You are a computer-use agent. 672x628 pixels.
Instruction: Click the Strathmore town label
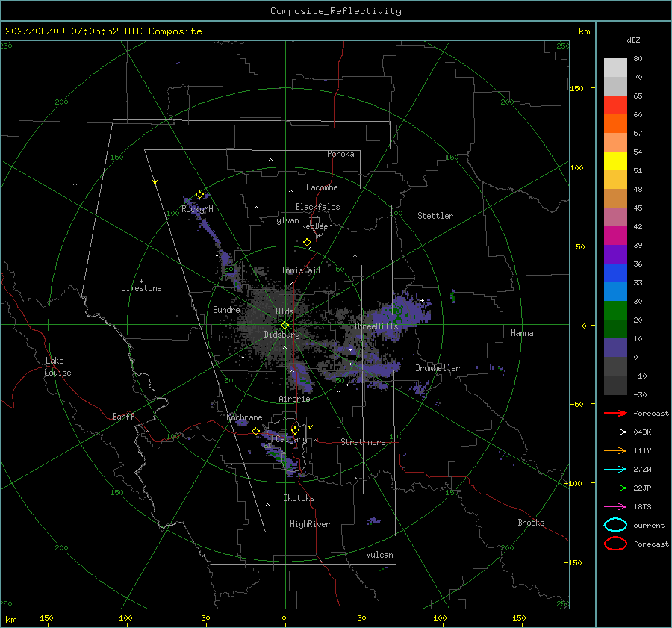point(363,442)
